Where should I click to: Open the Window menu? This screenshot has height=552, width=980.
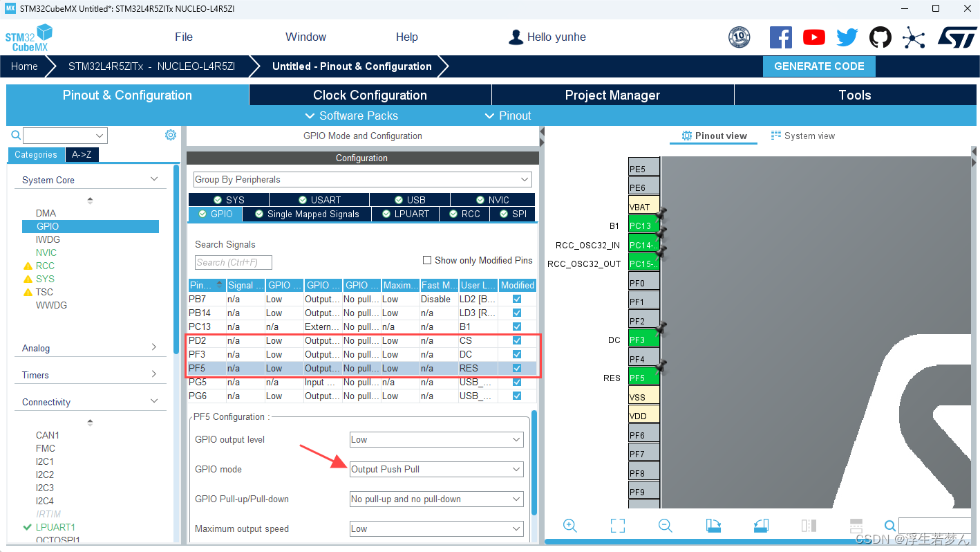click(x=306, y=37)
